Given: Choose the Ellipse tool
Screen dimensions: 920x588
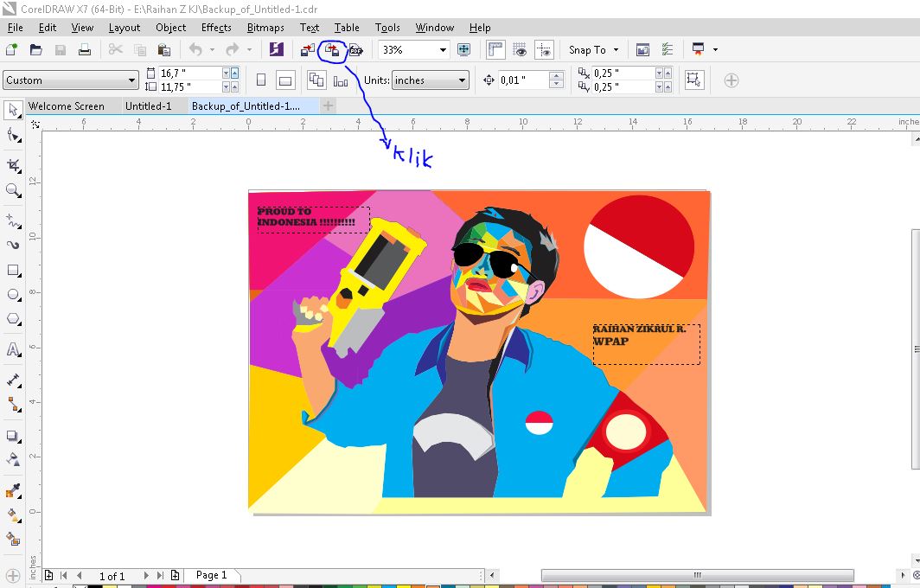Looking at the screenshot, I should 13,295.
